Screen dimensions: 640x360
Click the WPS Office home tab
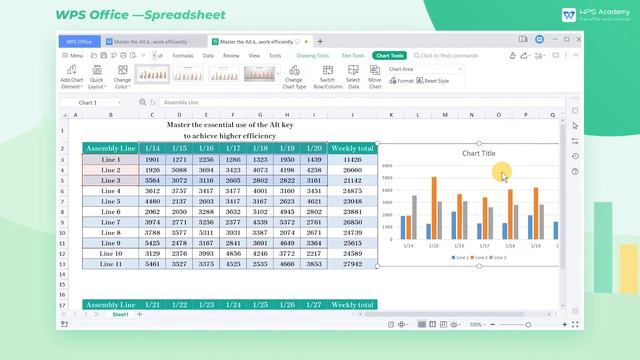(79, 42)
